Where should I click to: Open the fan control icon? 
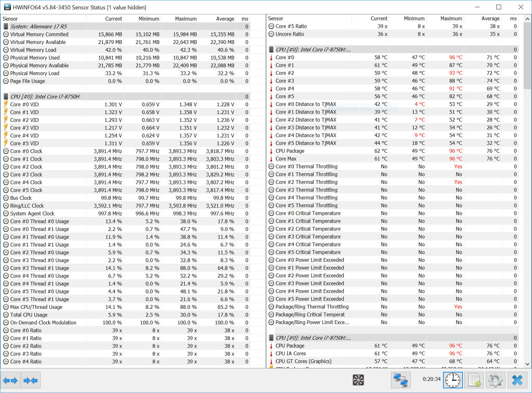[358, 380]
